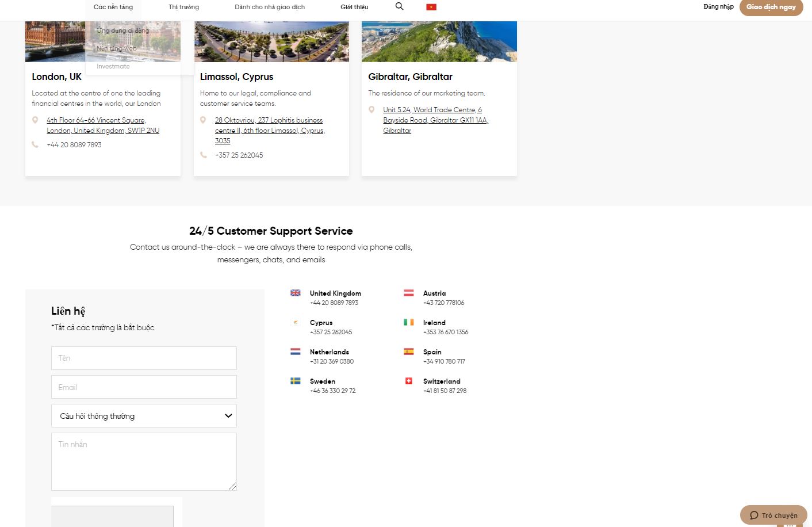Image resolution: width=812 pixels, height=527 pixels.
Task: Click Ireland number +353 76 670 1356
Action: point(446,332)
